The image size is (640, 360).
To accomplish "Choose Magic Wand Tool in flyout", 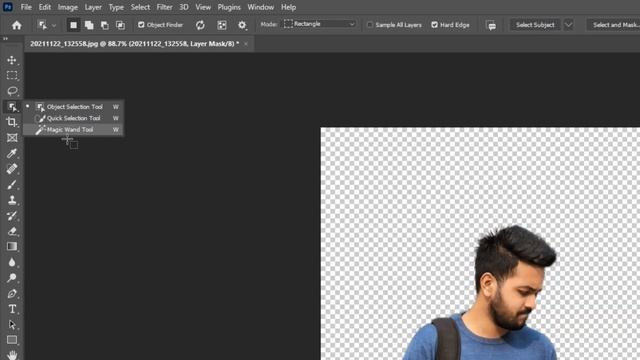I will pos(73,130).
